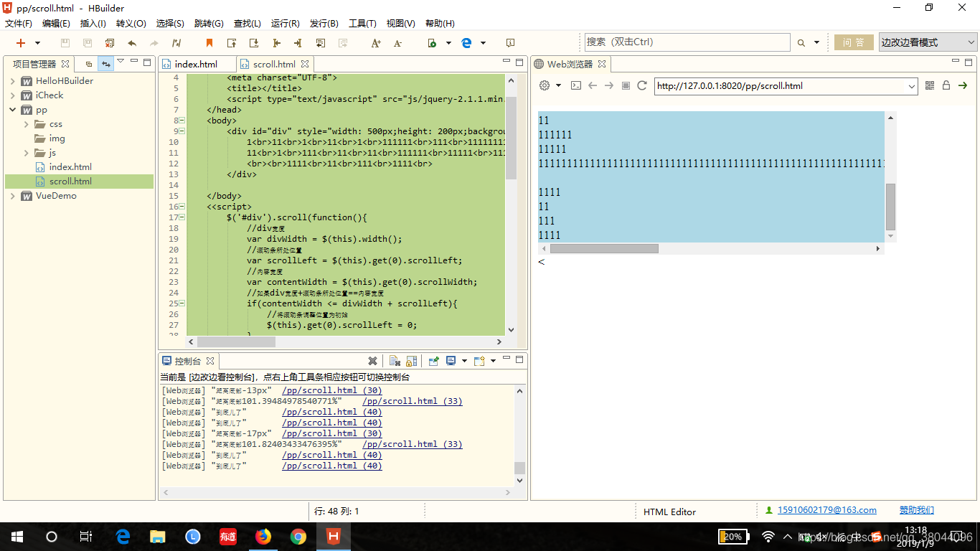Click the increase font size A+ icon

376,43
